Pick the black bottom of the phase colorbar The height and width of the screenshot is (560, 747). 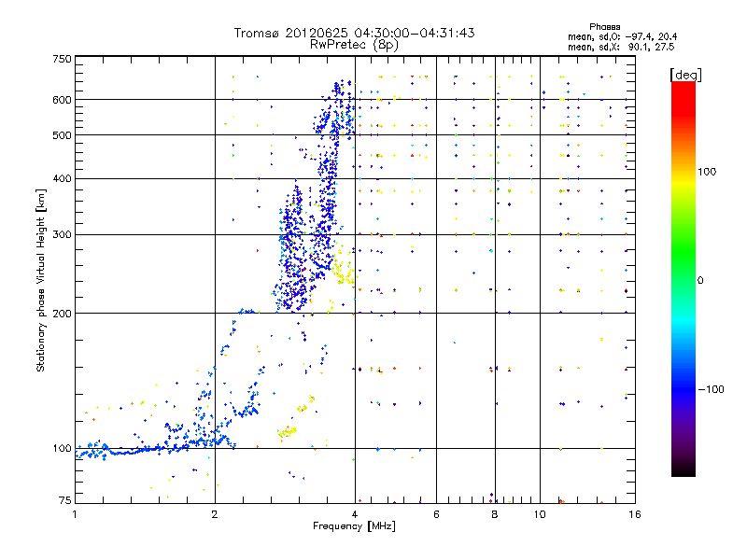[x=684, y=469]
